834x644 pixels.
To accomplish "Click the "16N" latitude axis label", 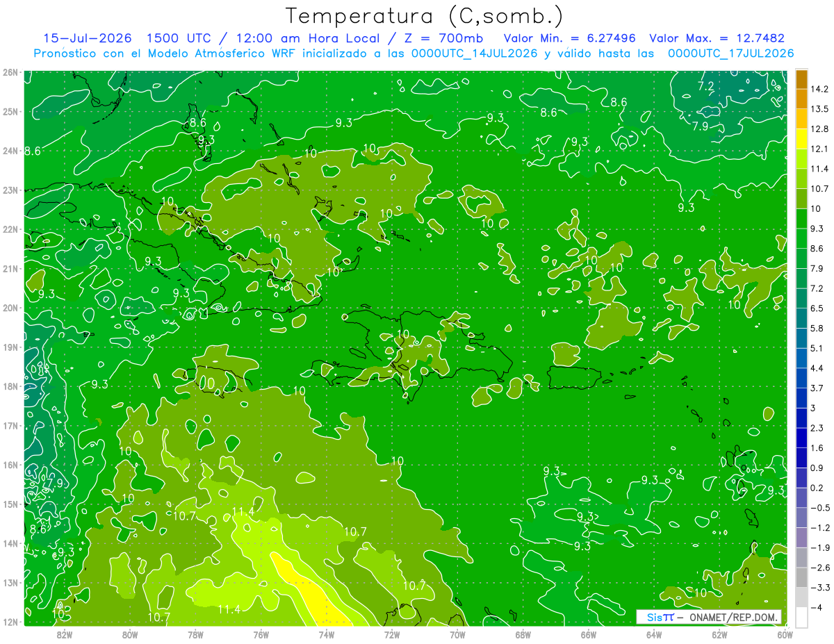I will [10, 465].
